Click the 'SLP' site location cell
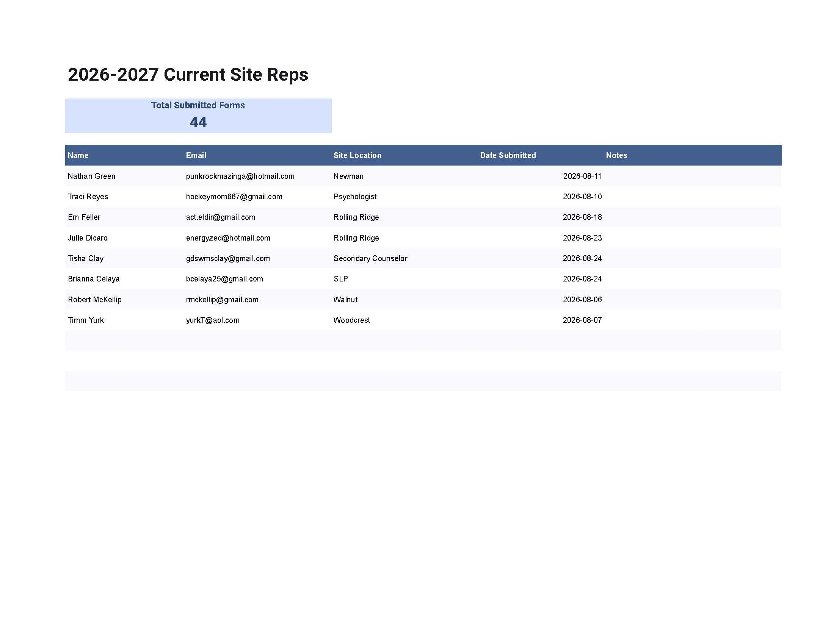834x644 pixels. pyautogui.click(x=341, y=279)
